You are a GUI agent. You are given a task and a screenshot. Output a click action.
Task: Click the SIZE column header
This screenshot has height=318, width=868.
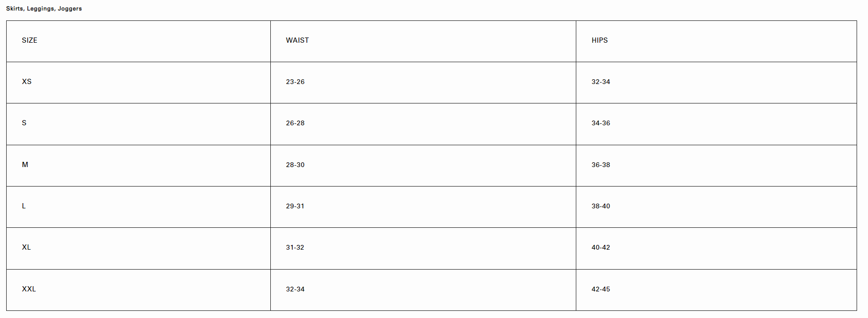pos(138,41)
